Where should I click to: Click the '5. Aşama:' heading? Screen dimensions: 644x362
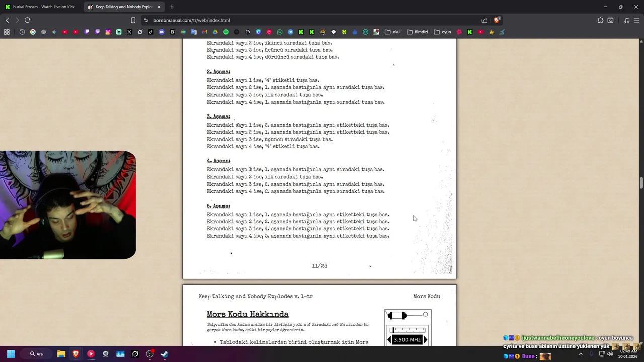point(218,206)
